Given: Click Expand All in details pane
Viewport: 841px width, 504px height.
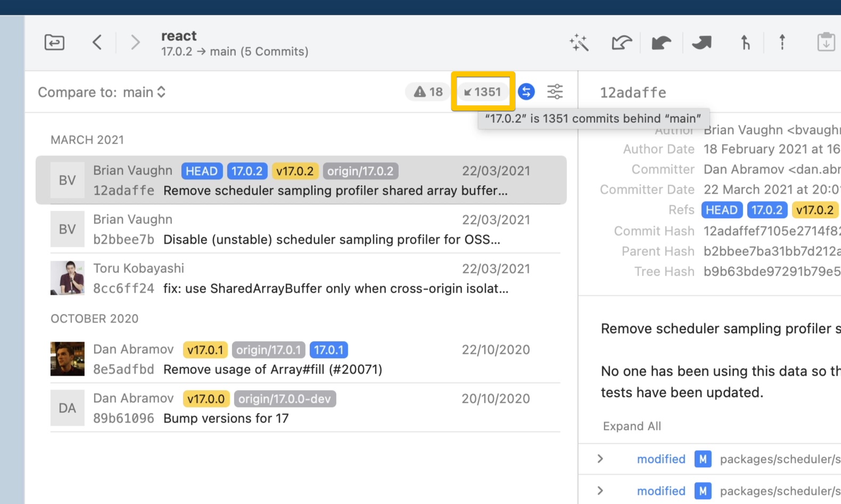Looking at the screenshot, I should coord(632,426).
